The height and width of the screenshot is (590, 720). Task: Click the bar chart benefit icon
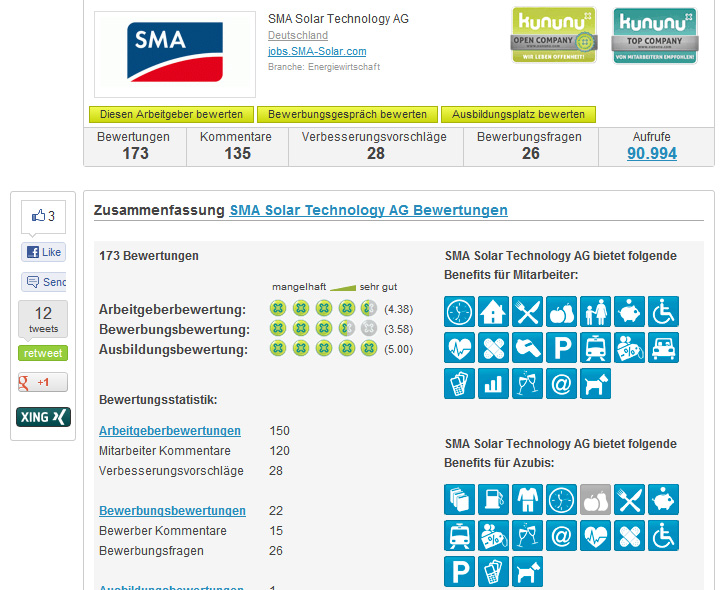pos(493,383)
